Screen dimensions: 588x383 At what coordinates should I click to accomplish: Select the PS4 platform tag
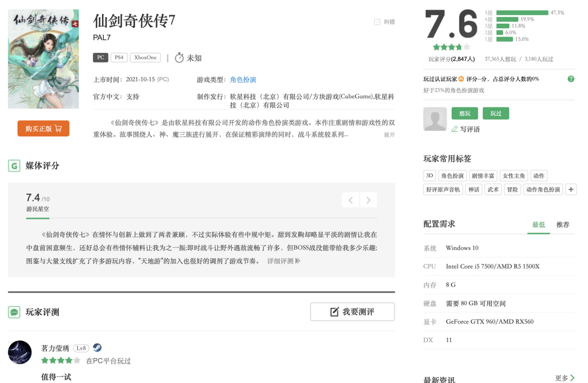point(119,57)
